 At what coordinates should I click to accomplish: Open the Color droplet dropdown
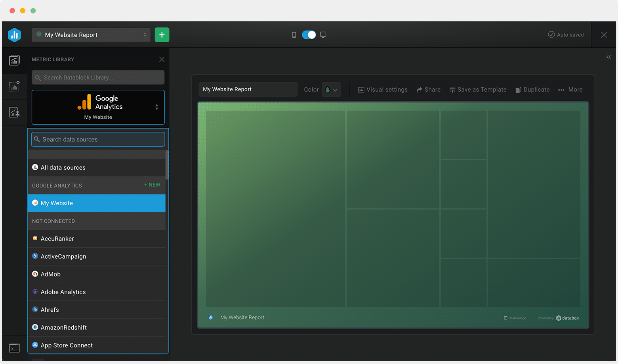[331, 90]
